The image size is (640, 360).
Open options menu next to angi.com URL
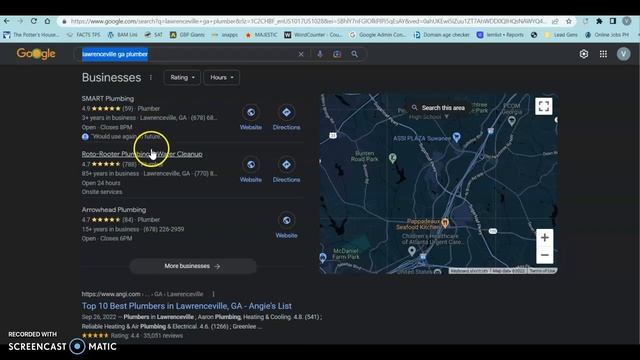pos(213,294)
